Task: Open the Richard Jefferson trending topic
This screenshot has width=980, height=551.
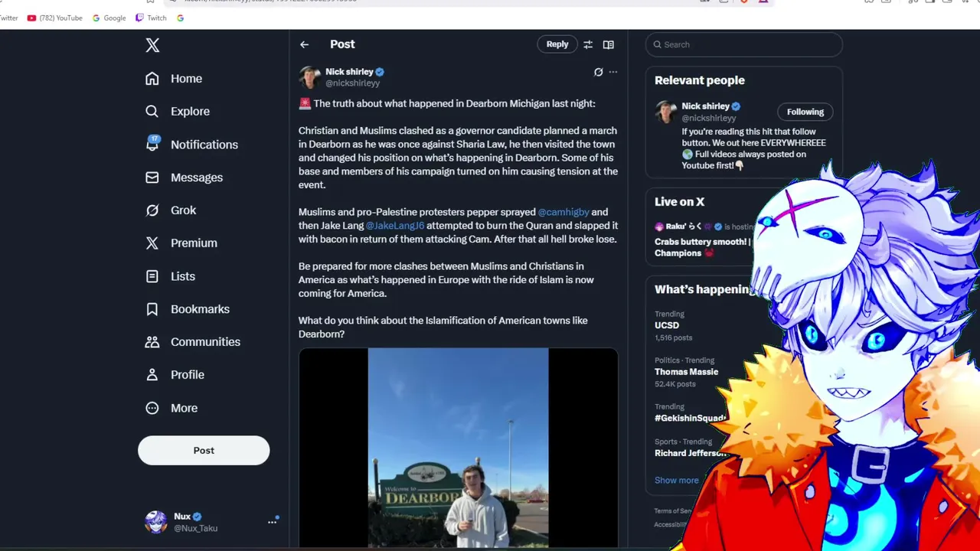Action: click(691, 453)
